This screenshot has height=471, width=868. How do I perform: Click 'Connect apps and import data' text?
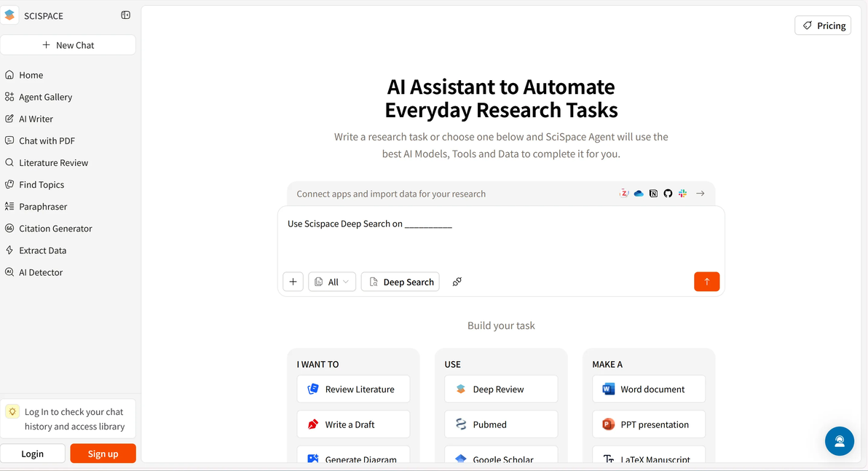click(391, 194)
